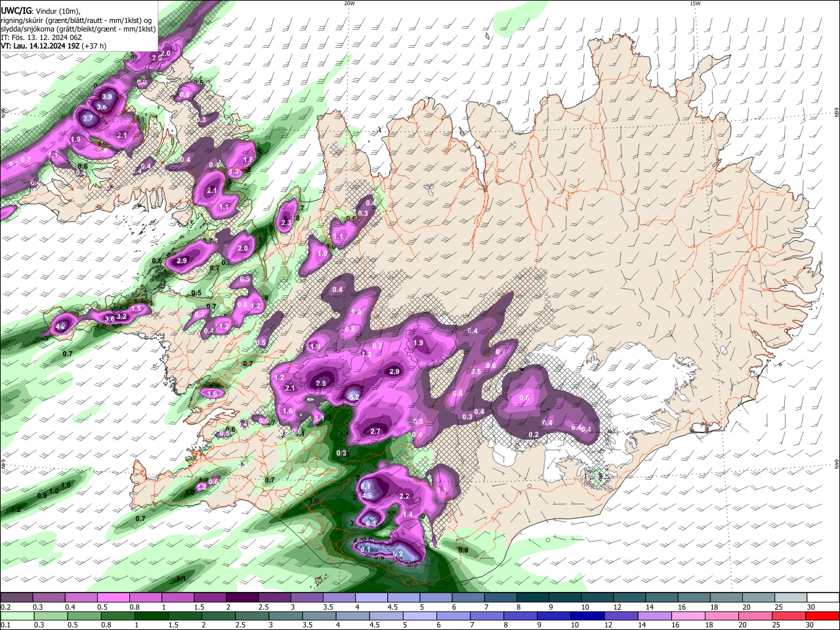Image resolution: width=840 pixels, height=630 pixels.
Task: Select the 'IT: Fös. 13. 12. 2024 06Z' line
Action: click(x=41, y=37)
